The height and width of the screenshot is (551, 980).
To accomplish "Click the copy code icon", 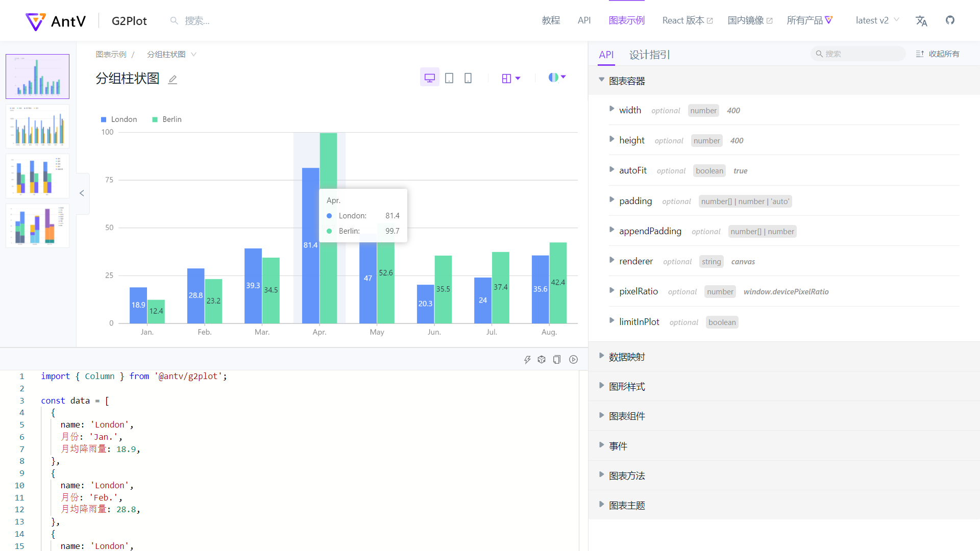I will click(557, 360).
